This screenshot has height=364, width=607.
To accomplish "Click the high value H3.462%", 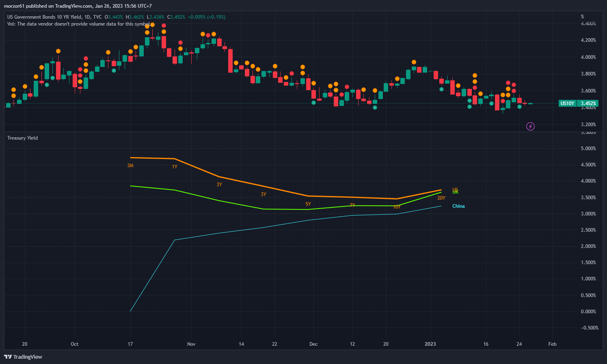I will click(x=135, y=17).
